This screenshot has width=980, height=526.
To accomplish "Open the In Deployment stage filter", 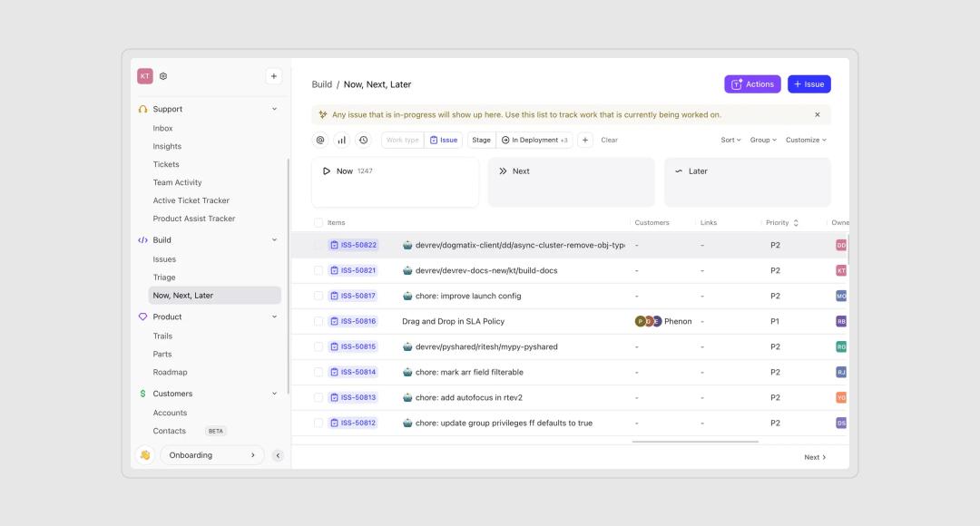I will point(534,140).
